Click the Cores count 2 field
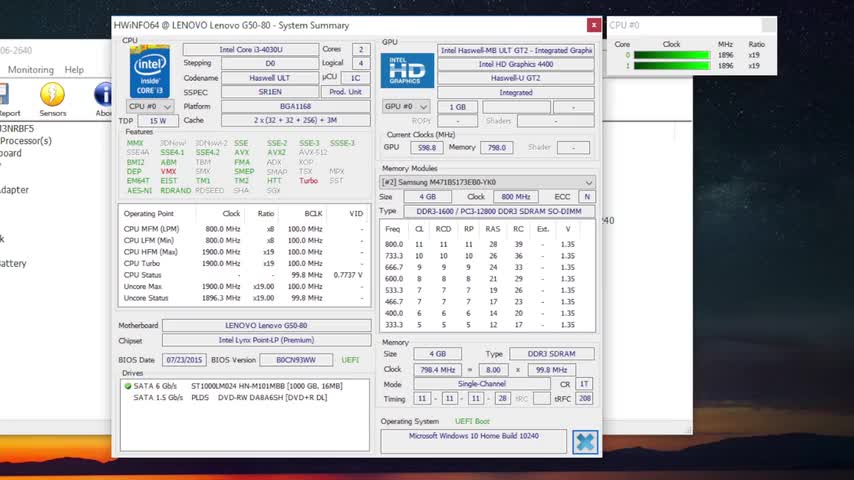Viewport: 854px width, 480px height. pyautogui.click(x=361, y=50)
